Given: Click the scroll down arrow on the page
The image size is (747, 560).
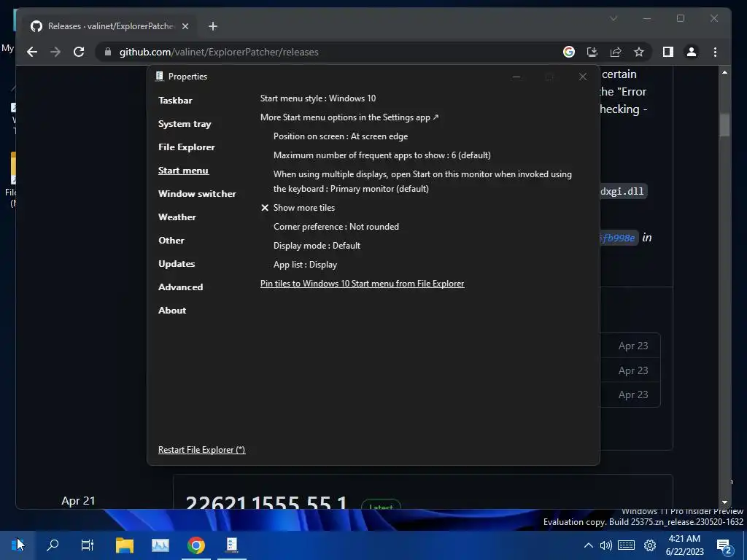Looking at the screenshot, I should [724, 502].
